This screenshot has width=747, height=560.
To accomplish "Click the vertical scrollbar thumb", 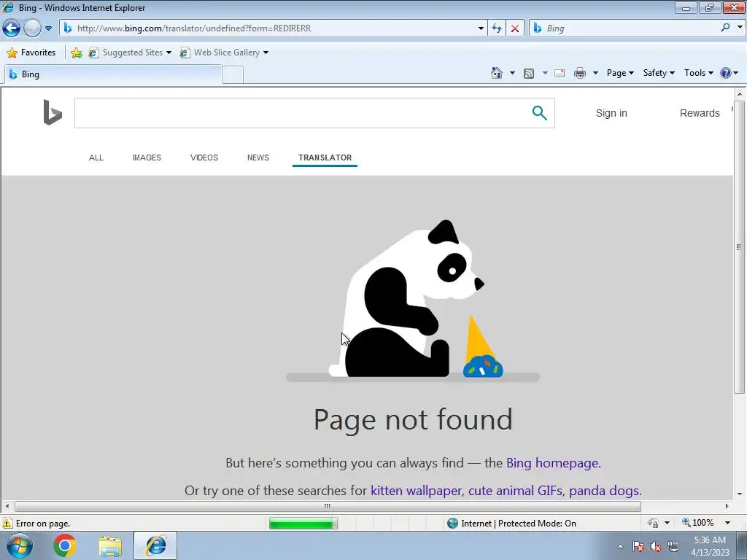I will click(739, 246).
